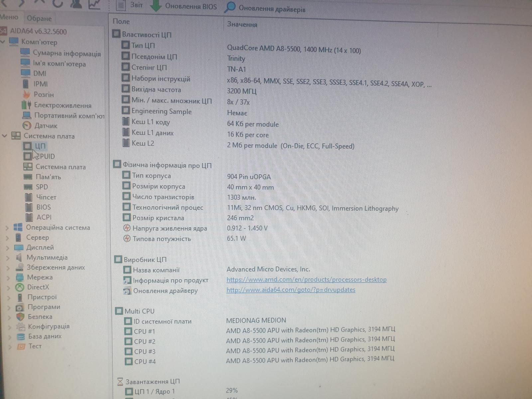Screen dimensions: 532x399
Task: Open Тест tree item
Action: pyautogui.click(x=35, y=346)
